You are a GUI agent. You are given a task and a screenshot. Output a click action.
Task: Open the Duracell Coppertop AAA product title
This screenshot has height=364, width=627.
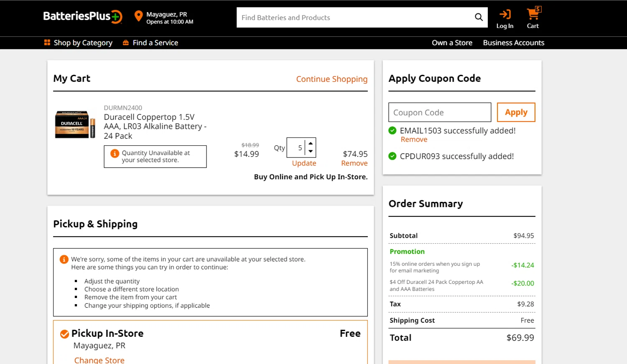(155, 126)
